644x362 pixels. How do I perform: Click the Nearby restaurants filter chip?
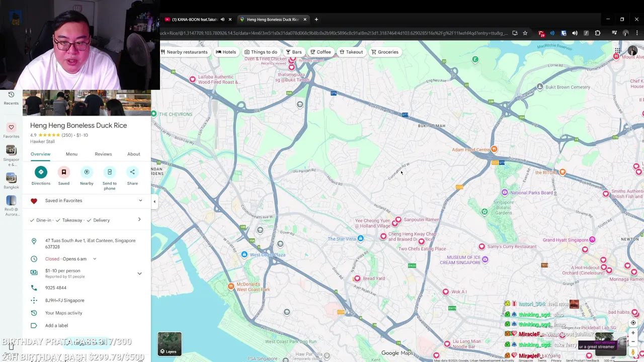point(184,52)
